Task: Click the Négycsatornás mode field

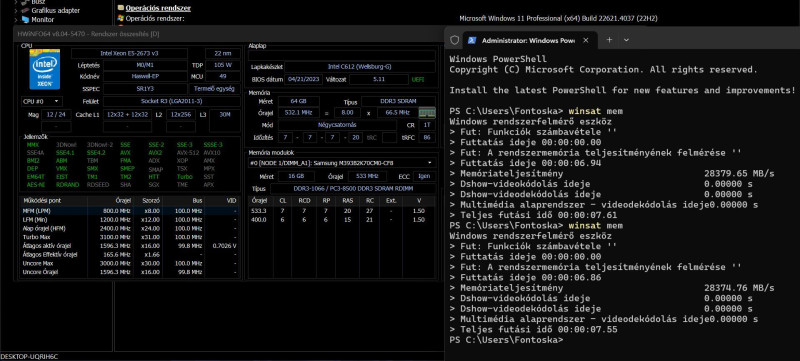Action: coord(337,125)
